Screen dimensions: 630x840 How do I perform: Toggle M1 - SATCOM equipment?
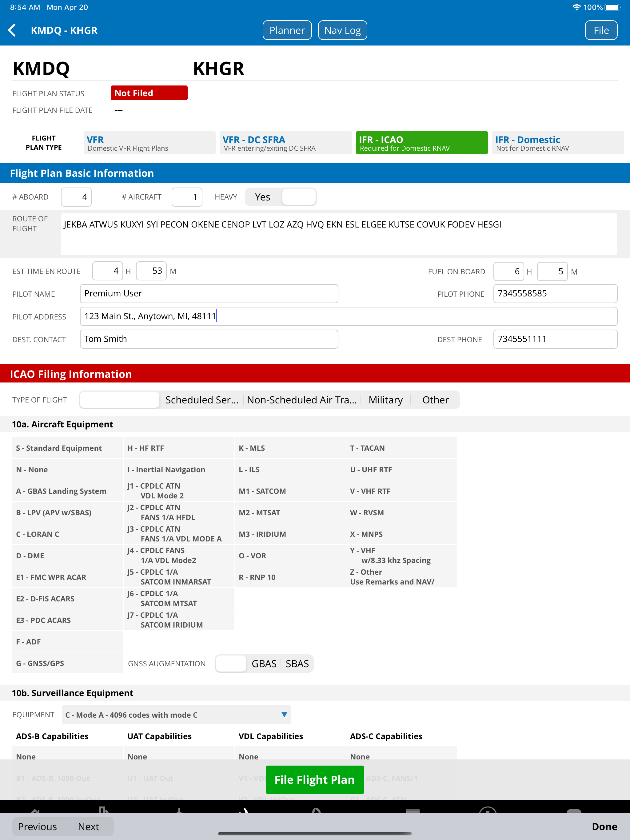(290, 491)
